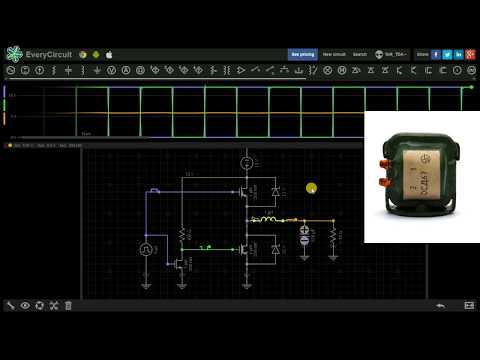Open the Apple iOS app link icon
Viewport: 480px width, 360px height.
(x=109, y=55)
